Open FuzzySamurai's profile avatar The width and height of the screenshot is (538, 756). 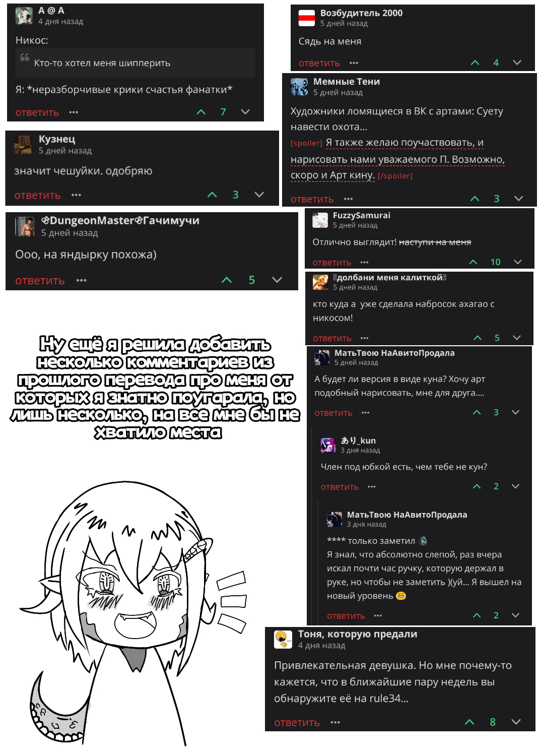pyautogui.click(x=320, y=220)
